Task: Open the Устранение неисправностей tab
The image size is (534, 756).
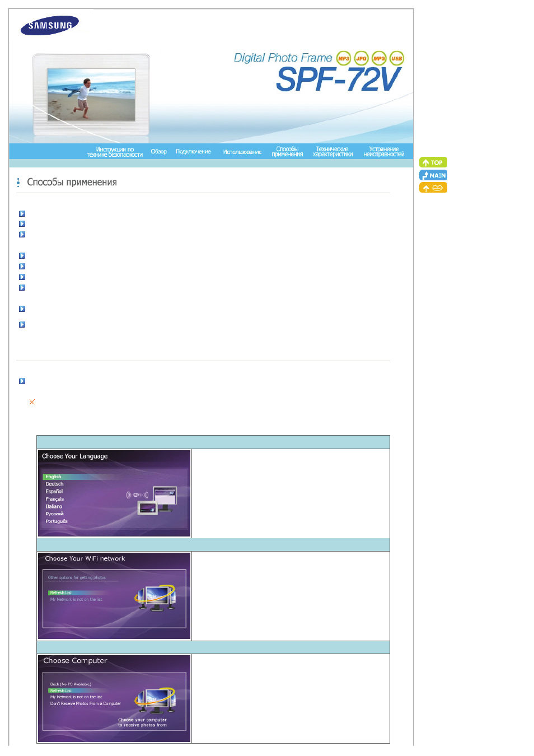Action: tap(383, 152)
